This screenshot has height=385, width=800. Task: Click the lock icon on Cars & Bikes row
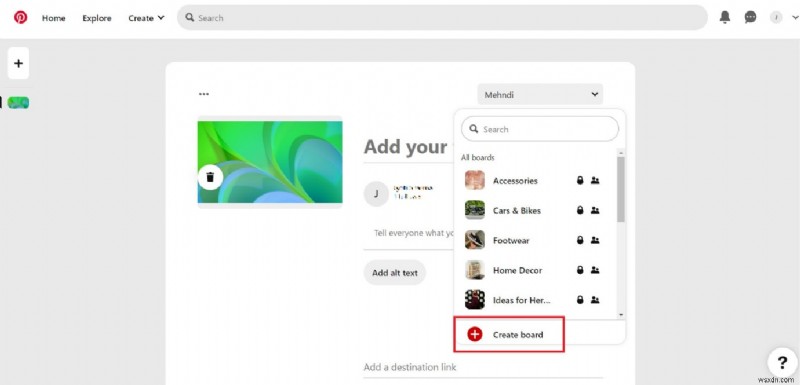[x=580, y=210]
